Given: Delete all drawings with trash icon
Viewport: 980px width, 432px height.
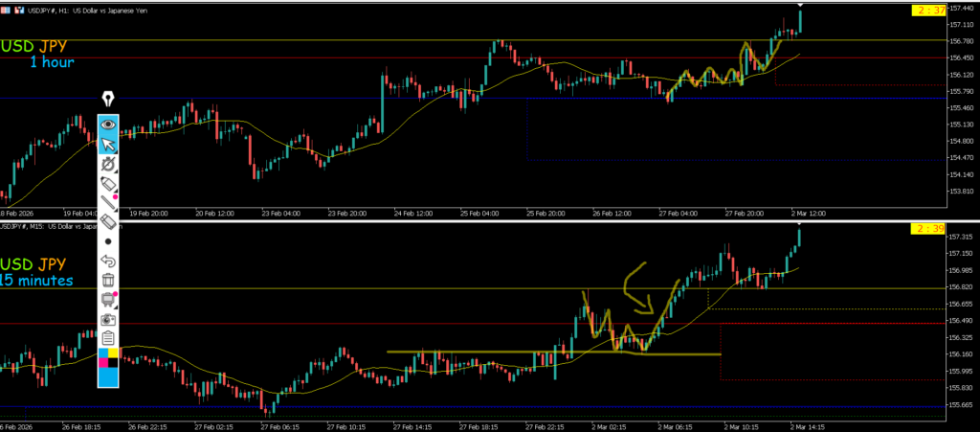Looking at the screenshot, I should 108,280.
